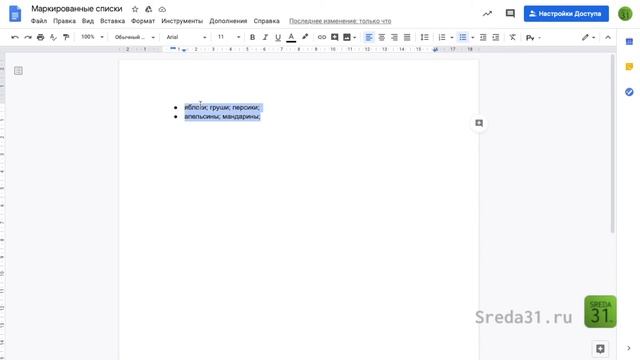Open the Arial font dropdown
Image resolution: width=640 pixels, height=360 pixels.
coord(186,37)
